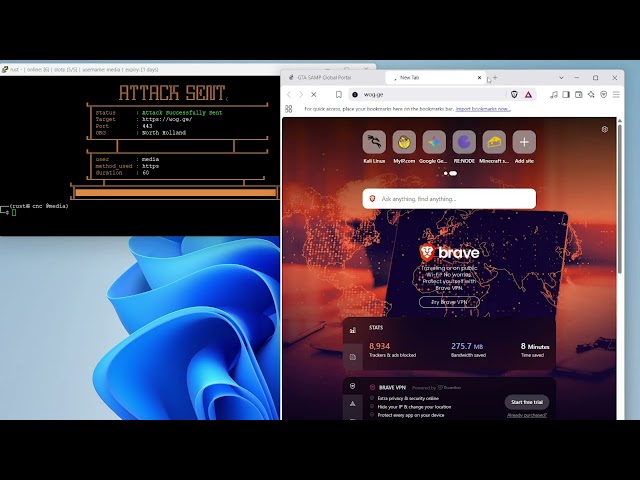Viewport: 640px width, 480px height.
Task: Click the PuTTY icon in terminal title bar
Action: click(5, 69)
